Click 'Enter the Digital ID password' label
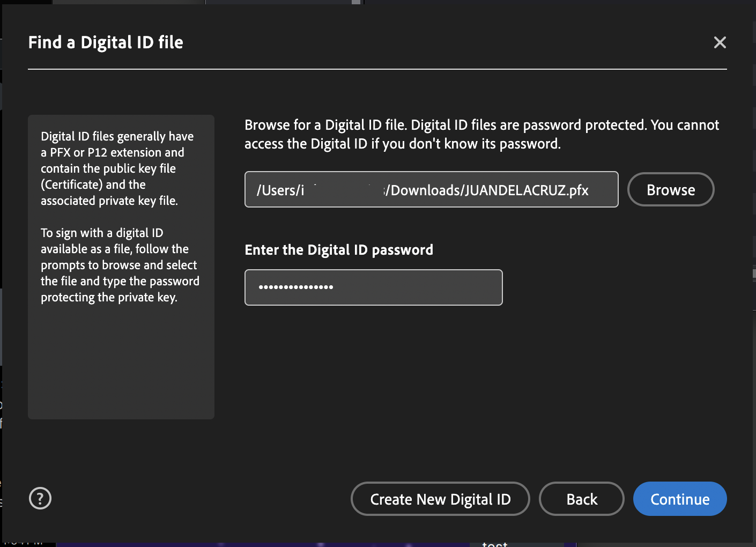Screen dimensions: 756x547 339,250
